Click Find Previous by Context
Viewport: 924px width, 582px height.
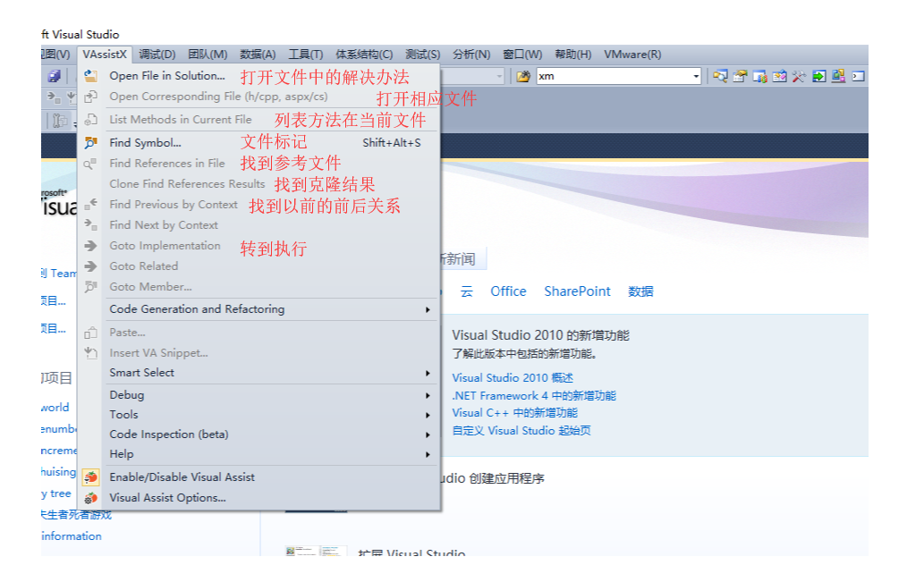pos(259,205)
